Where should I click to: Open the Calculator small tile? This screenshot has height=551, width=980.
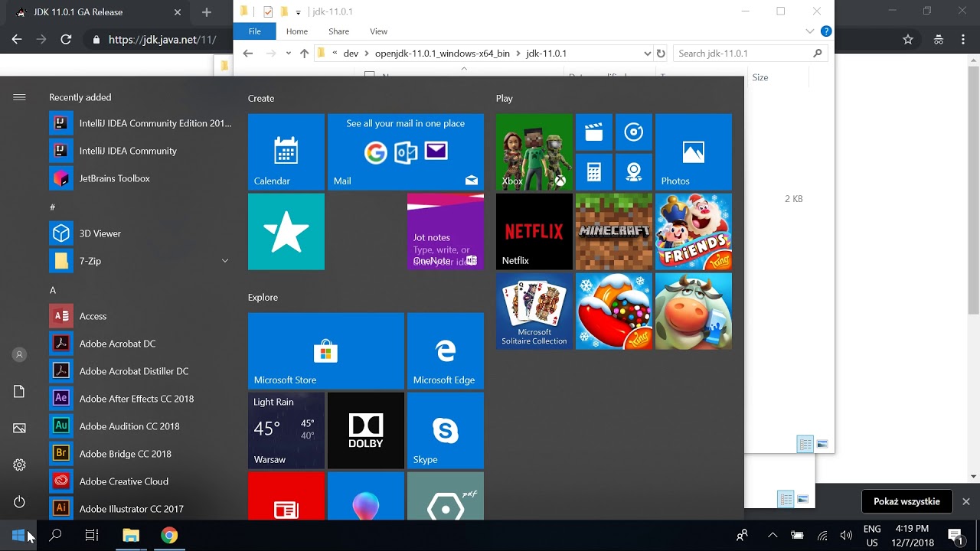[x=594, y=172]
